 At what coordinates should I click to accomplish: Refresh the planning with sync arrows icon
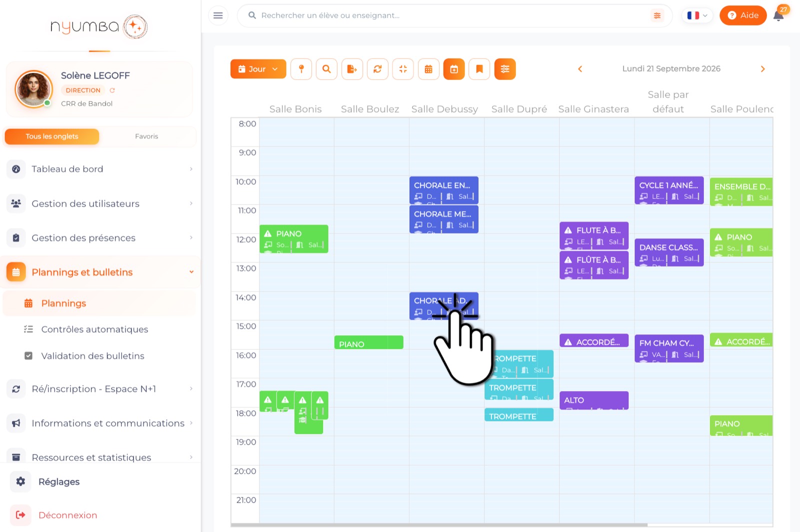coord(377,69)
